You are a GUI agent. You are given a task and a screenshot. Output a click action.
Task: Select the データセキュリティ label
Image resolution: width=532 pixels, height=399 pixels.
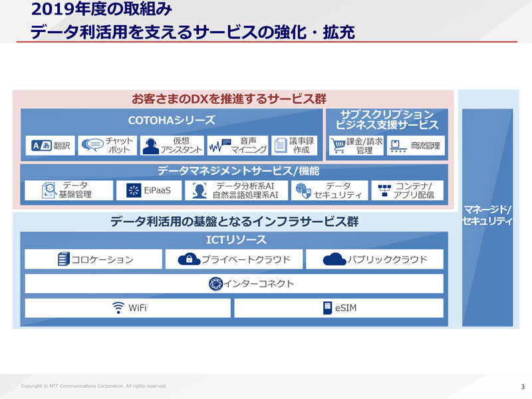[338, 190]
